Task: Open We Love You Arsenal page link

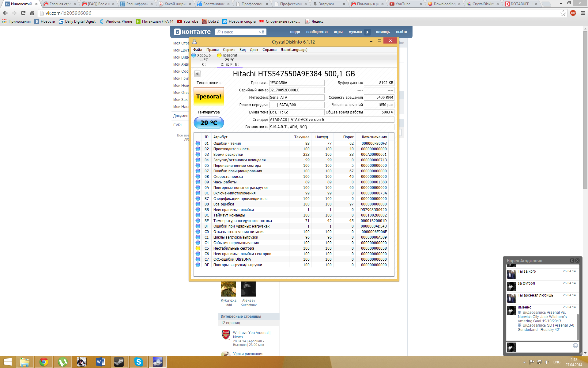Action: (251, 333)
